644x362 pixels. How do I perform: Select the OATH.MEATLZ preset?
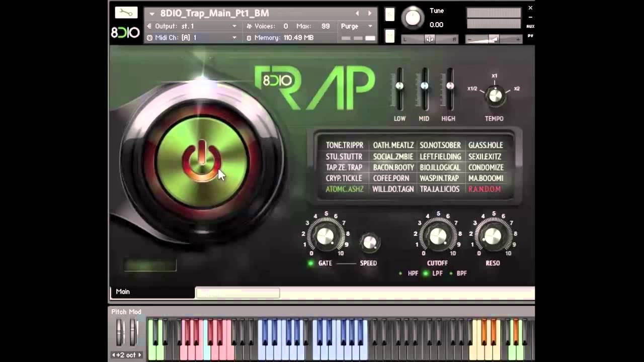pos(393,145)
